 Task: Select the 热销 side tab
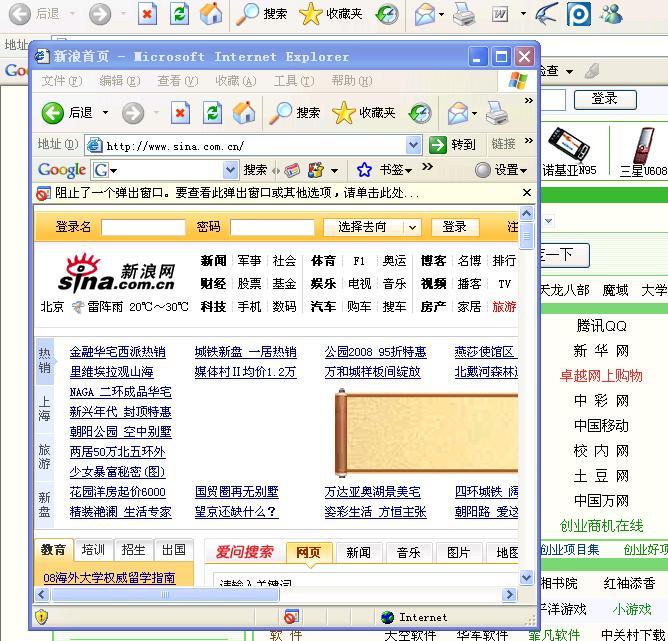point(45,360)
